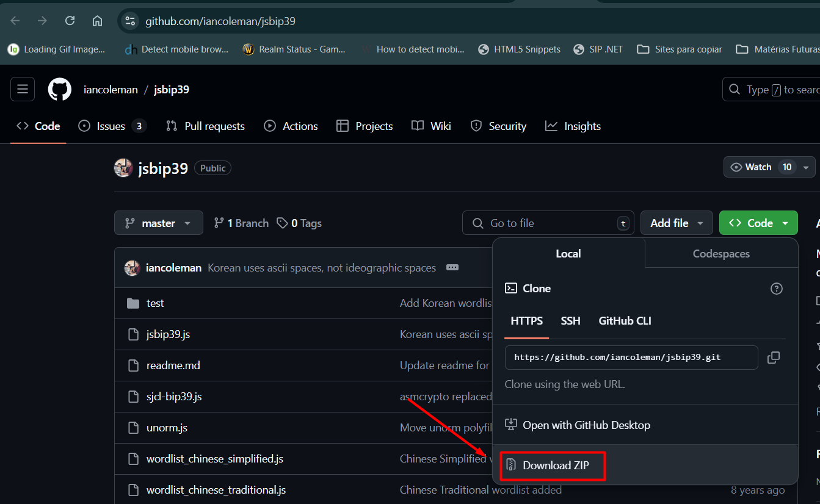820x504 pixels.
Task: Select the HTTPS clone option
Action: click(527, 321)
